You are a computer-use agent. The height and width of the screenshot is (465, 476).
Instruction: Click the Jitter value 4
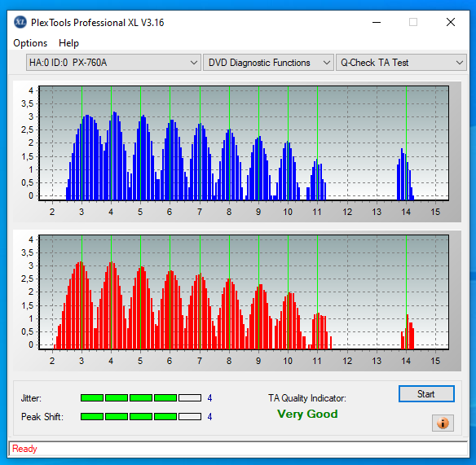click(209, 398)
